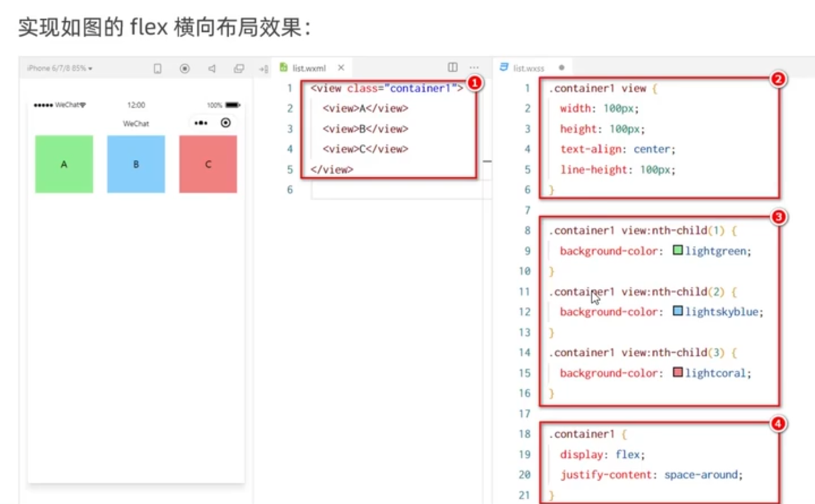Click the green box labeled A in simulator
Screen dimensions: 815x504
pyautogui.click(x=63, y=164)
